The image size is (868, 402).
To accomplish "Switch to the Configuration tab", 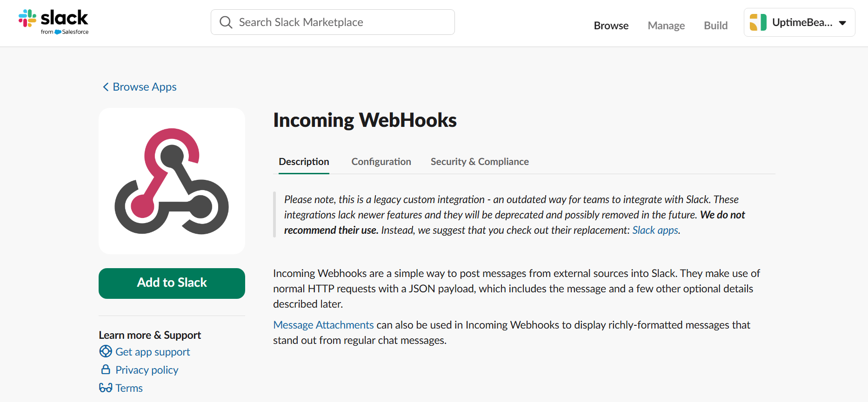I will click(381, 161).
